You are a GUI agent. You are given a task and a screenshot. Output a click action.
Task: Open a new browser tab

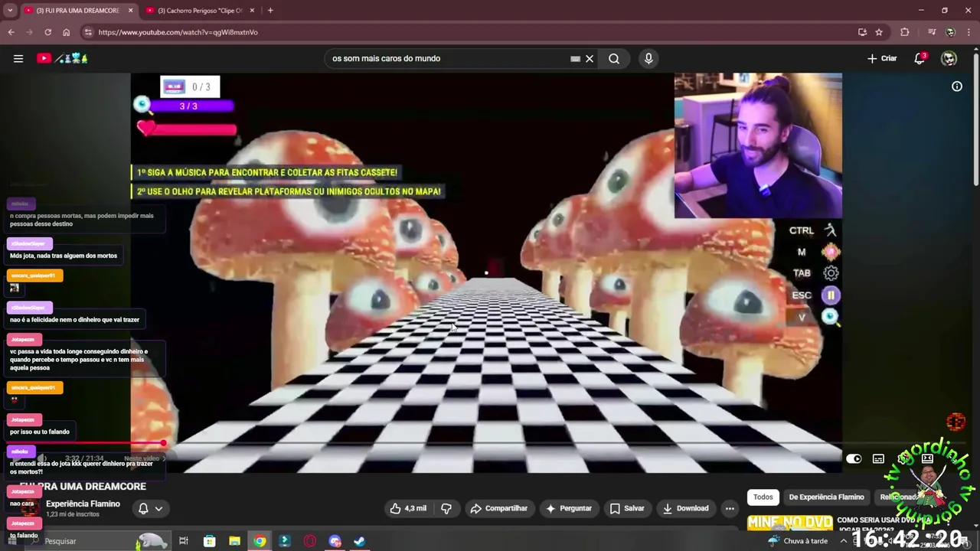270,11
